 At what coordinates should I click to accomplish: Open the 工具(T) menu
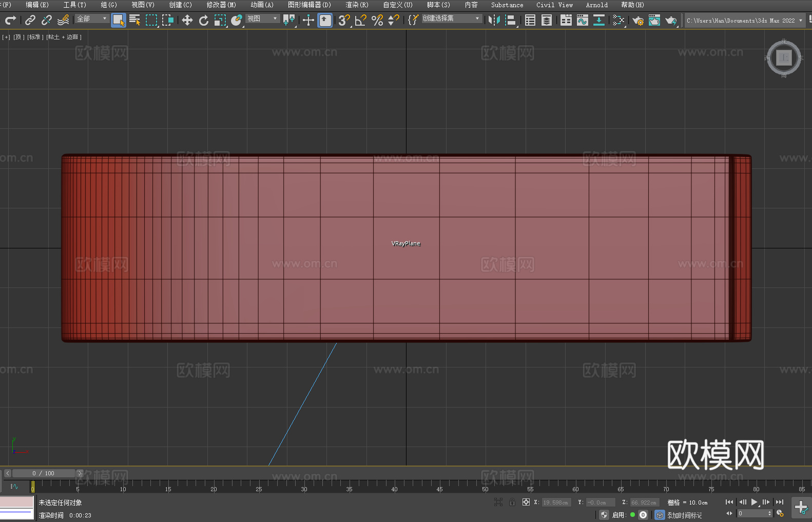pos(75,5)
